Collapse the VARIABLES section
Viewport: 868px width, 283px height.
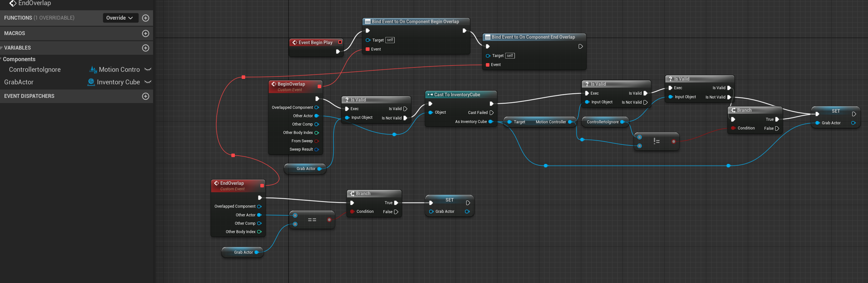(x=2, y=48)
